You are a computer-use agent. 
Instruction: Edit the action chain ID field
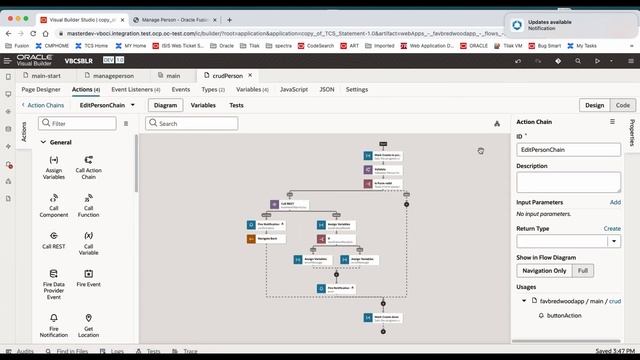[568, 150]
